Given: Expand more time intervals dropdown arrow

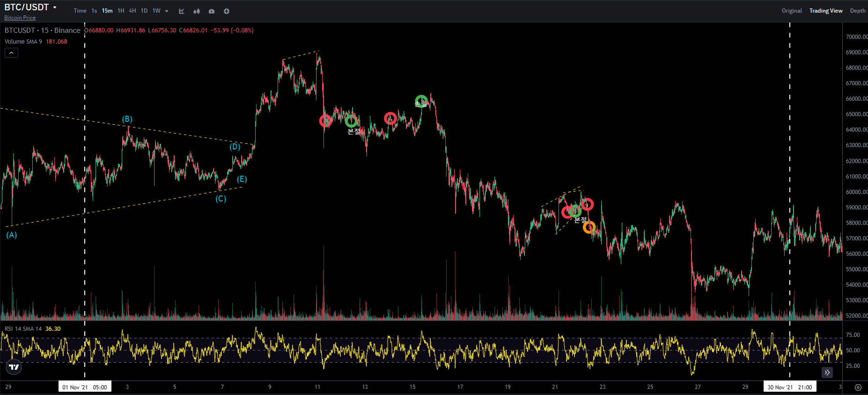Looking at the screenshot, I should tap(167, 11).
